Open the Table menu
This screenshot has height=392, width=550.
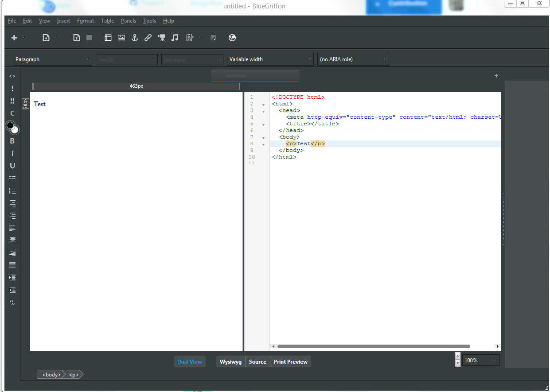[x=107, y=21]
